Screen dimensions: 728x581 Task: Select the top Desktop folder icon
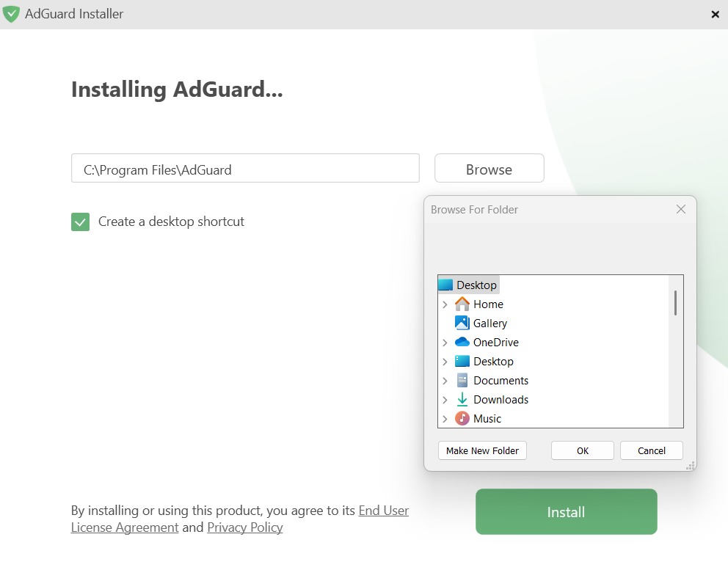(445, 285)
